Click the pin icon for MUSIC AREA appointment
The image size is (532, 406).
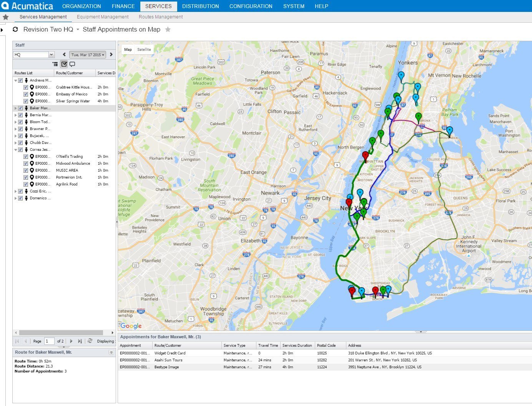[32, 170]
